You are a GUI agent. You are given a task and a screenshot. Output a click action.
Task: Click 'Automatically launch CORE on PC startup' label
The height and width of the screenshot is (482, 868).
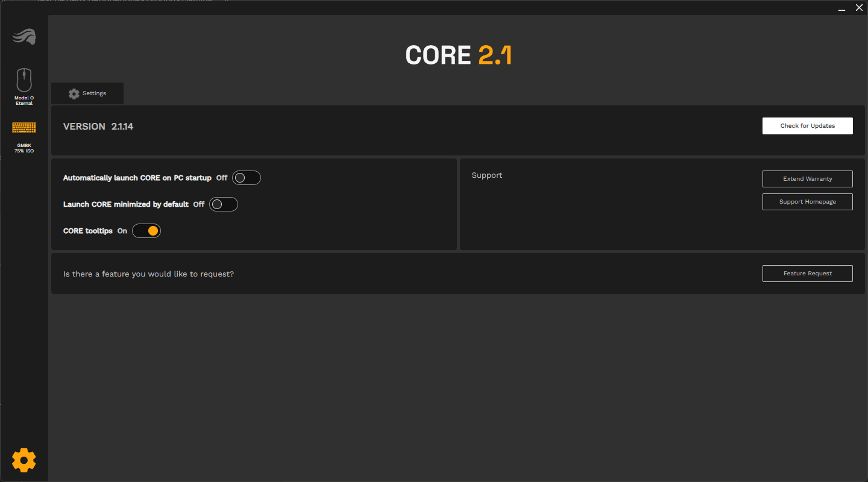[x=137, y=178]
